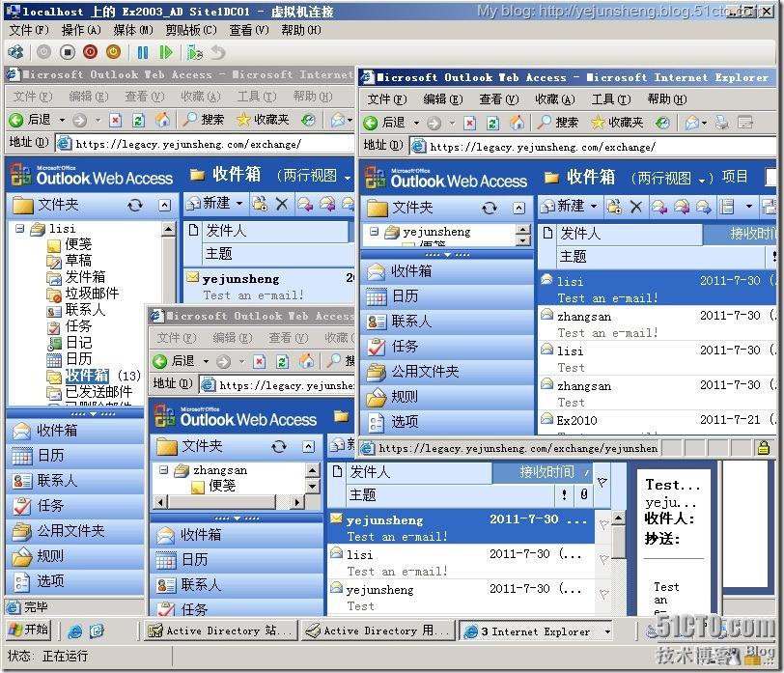Image resolution: width=784 pixels, height=673 pixels.
Task: Refresh folders icon in yejunsheng OWA 文件夹 pane
Action: pos(490,208)
